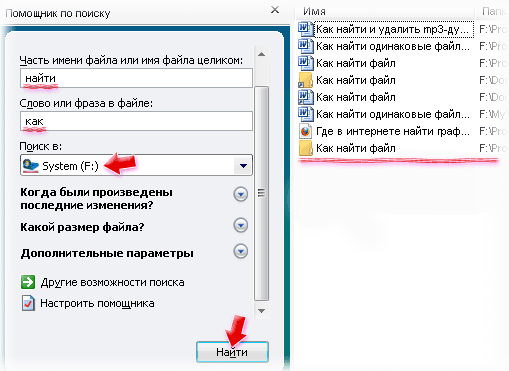Expand 'Когда были произведены последние изменения?'

pos(241,194)
